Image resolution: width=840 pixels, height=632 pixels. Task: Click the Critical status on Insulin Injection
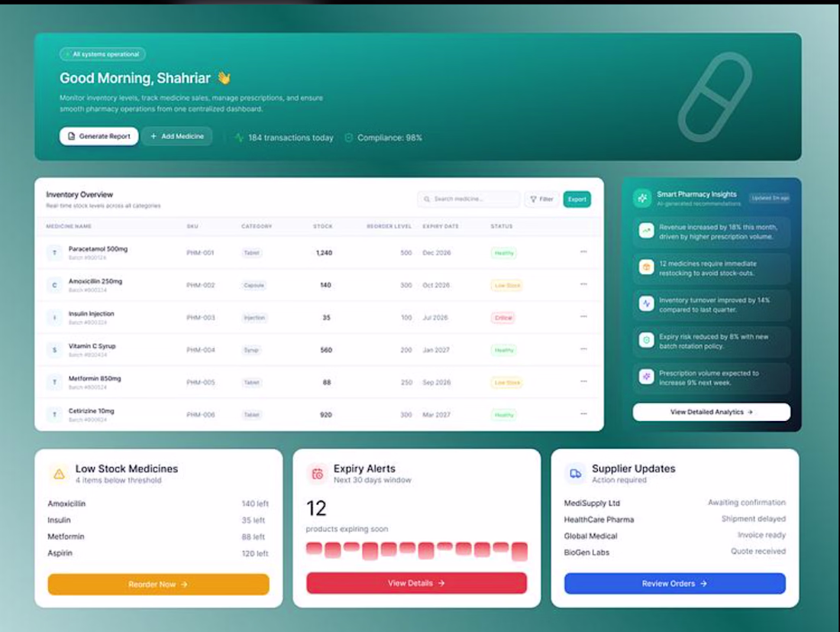pos(503,318)
